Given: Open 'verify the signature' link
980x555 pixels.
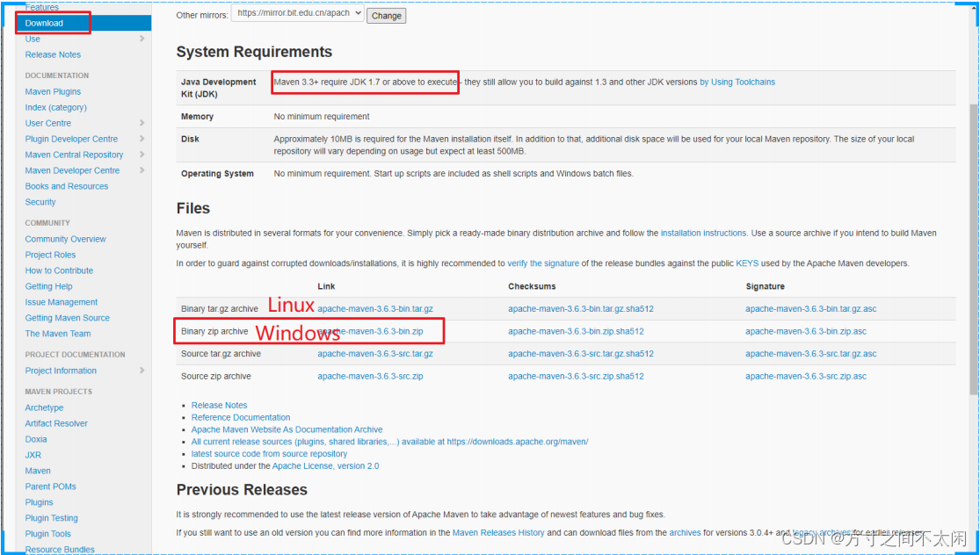Looking at the screenshot, I should (x=543, y=263).
